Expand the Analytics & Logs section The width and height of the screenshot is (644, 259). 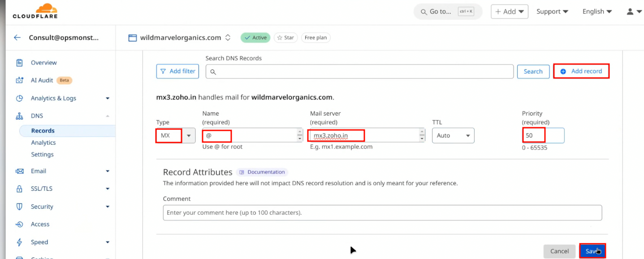coord(108,98)
